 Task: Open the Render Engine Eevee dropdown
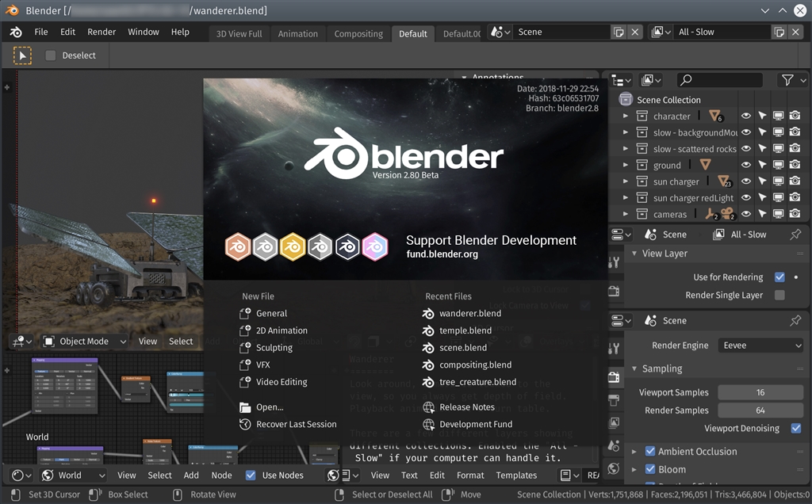click(x=760, y=346)
